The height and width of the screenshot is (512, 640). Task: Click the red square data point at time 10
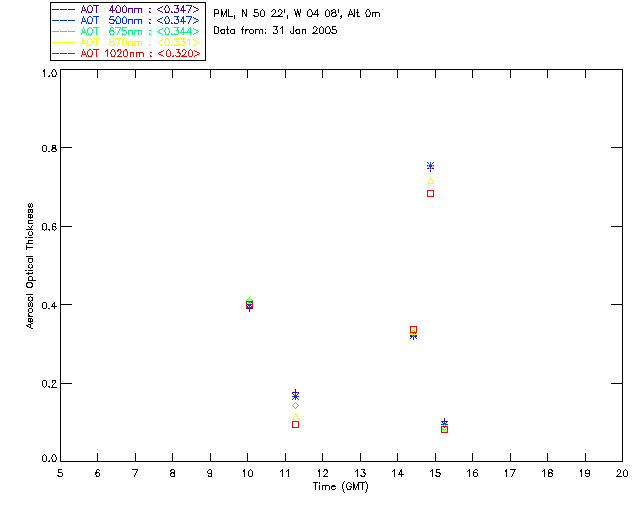pos(249,305)
